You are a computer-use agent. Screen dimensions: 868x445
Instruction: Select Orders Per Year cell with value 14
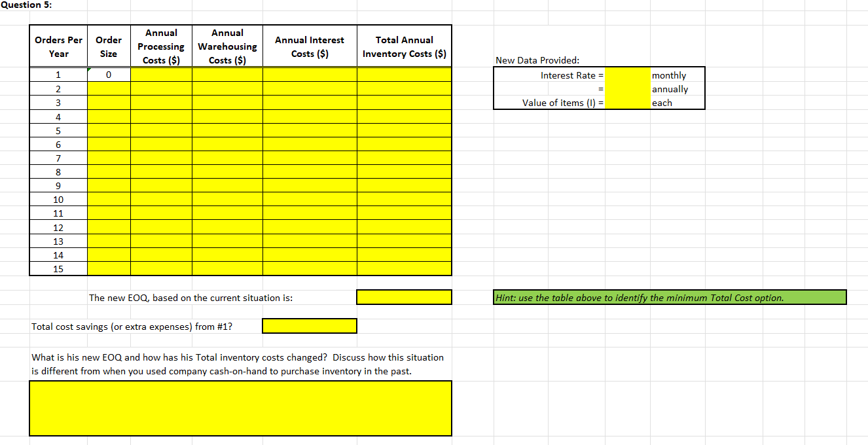click(x=58, y=255)
